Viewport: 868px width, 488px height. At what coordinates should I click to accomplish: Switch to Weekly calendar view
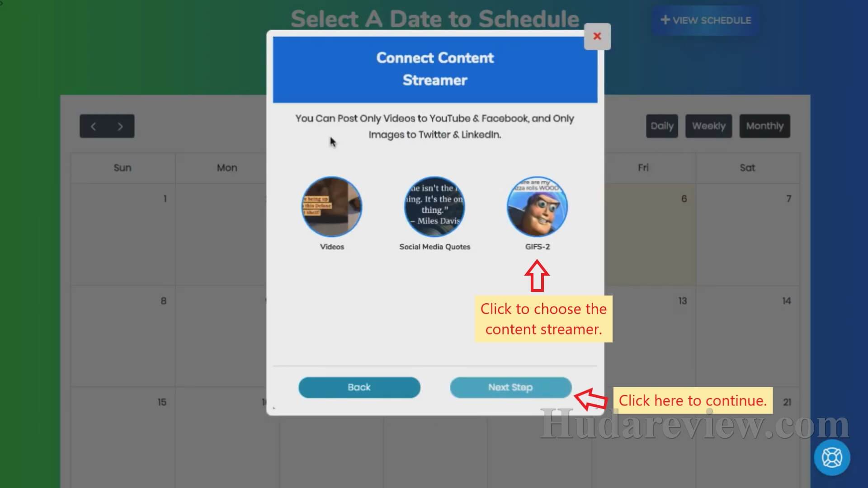708,126
